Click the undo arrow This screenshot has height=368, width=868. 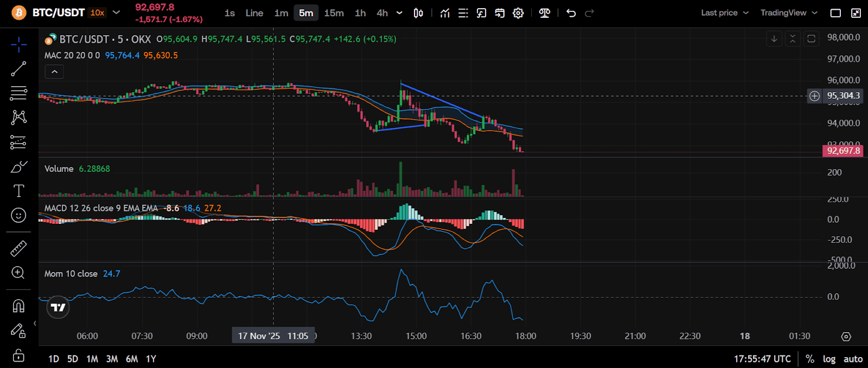[x=571, y=13]
